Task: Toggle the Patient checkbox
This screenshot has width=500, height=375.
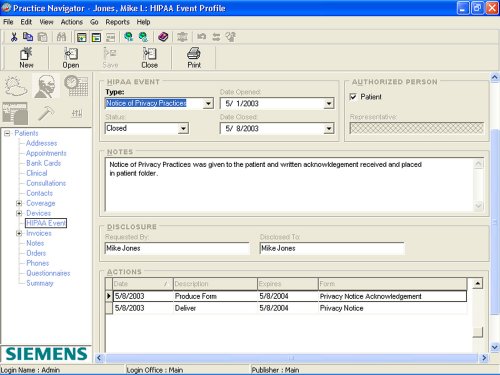Action: point(353,97)
